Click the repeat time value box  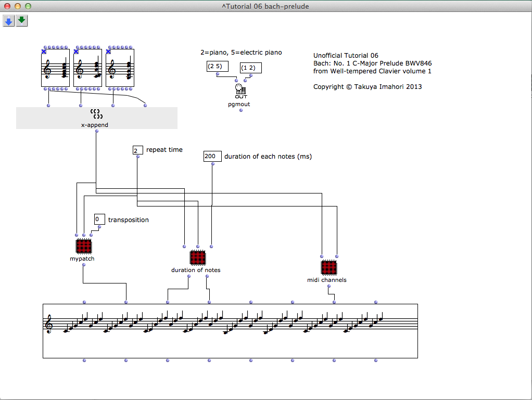137,150
